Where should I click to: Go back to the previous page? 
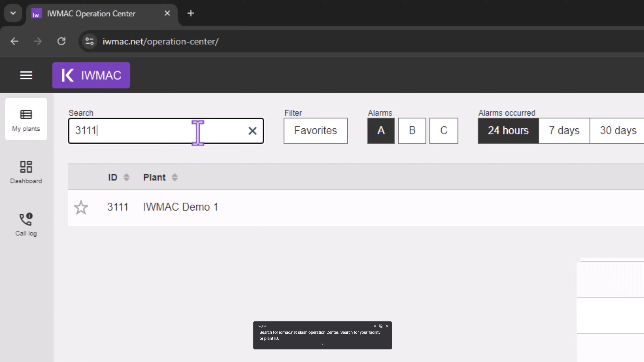[15, 41]
